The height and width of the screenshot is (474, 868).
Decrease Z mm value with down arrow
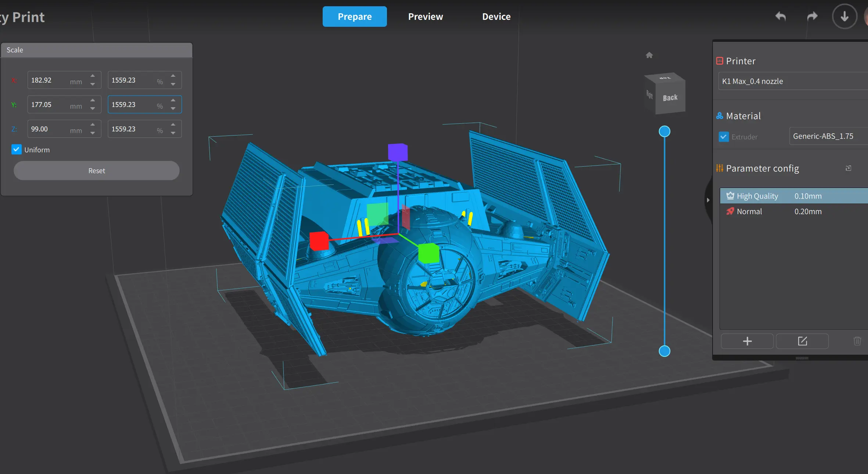(x=93, y=133)
